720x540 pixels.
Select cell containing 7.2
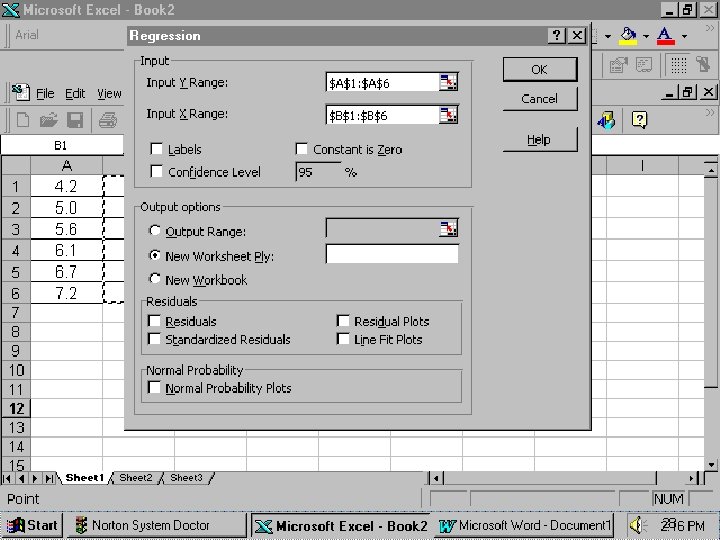(x=66, y=292)
